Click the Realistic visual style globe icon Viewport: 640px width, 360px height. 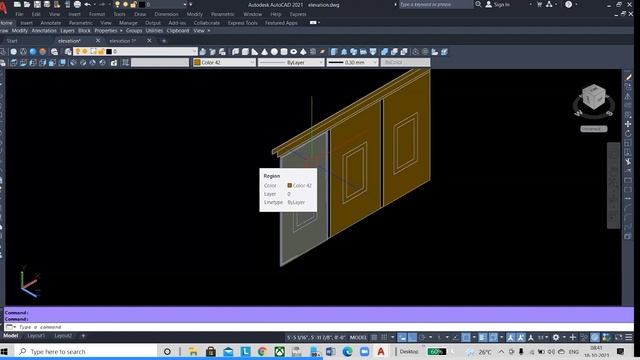click(x=33, y=52)
